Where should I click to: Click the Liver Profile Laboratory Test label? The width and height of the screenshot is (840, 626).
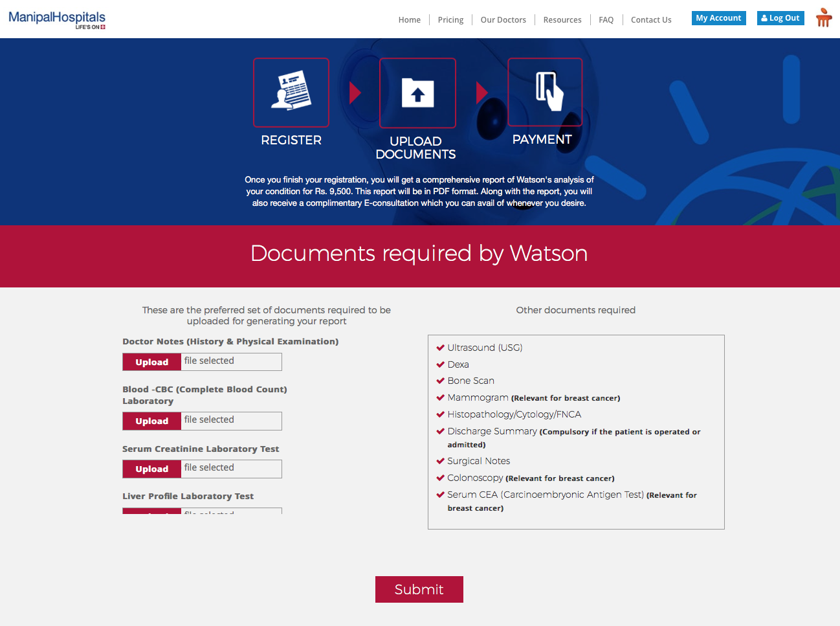(x=188, y=496)
